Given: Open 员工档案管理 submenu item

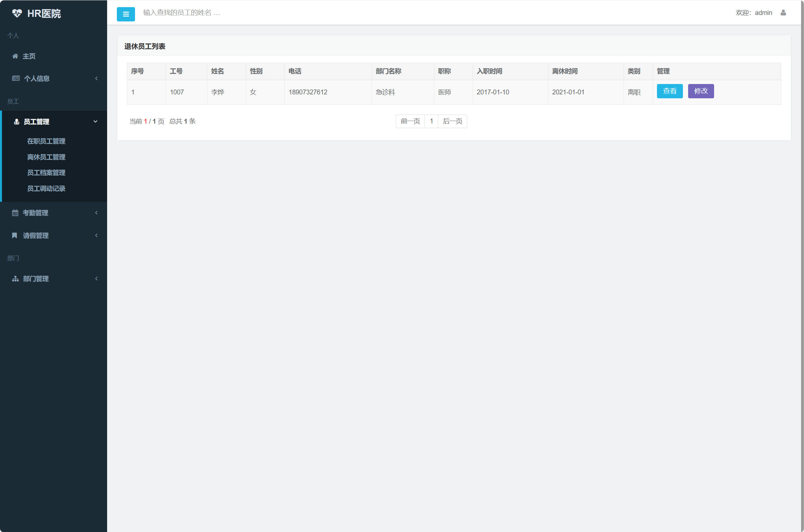Looking at the screenshot, I should pos(46,173).
